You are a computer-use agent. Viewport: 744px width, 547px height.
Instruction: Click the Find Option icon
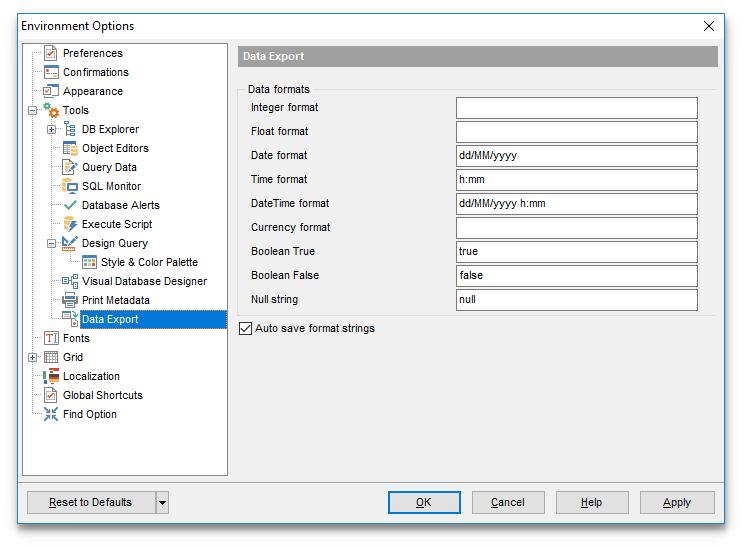tap(51, 414)
